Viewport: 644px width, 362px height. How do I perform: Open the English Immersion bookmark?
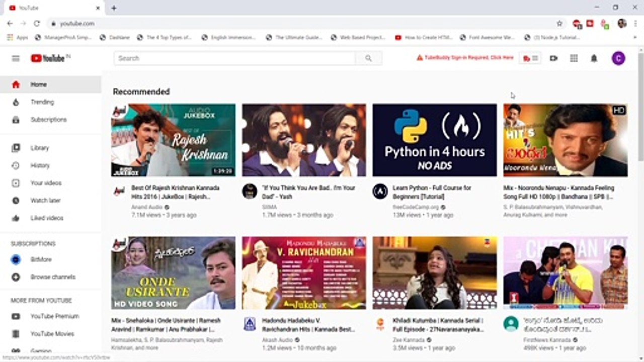228,37
